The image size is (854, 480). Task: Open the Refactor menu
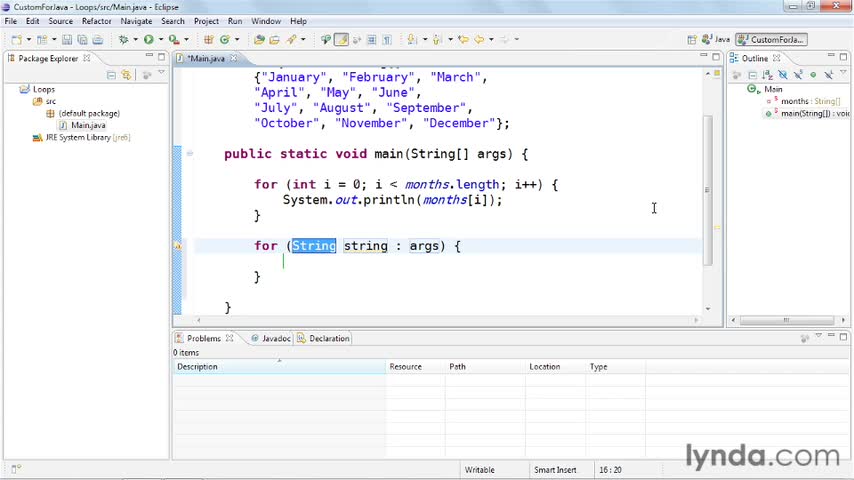pyautogui.click(x=96, y=21)
